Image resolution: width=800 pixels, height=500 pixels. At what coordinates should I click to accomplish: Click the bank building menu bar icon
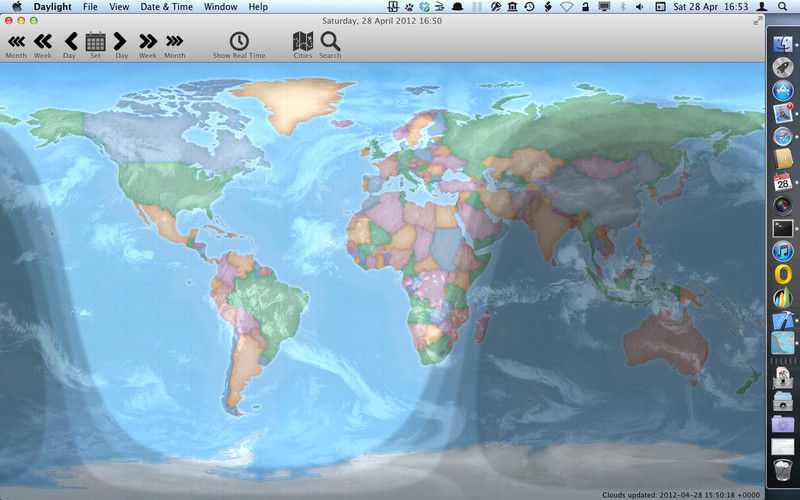(x=513, y=7)
